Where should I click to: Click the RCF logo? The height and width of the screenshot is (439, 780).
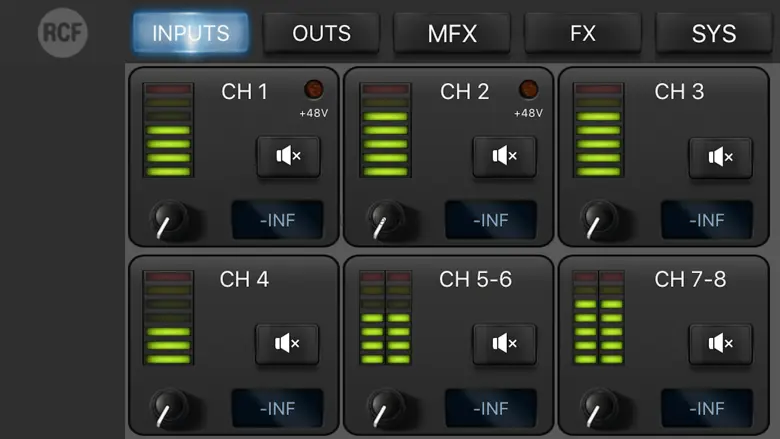[x=63, y=33]
